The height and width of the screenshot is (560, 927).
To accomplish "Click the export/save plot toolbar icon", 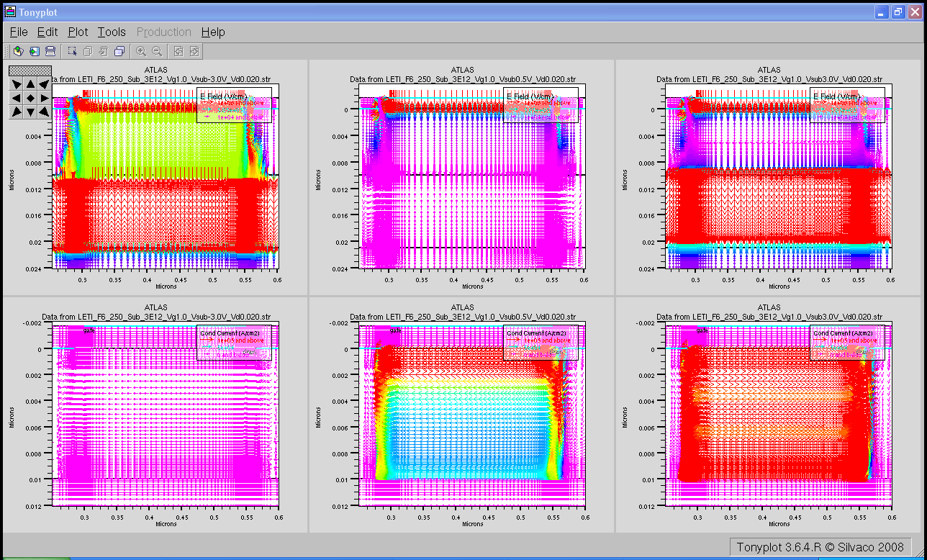I will coord(35,51).
